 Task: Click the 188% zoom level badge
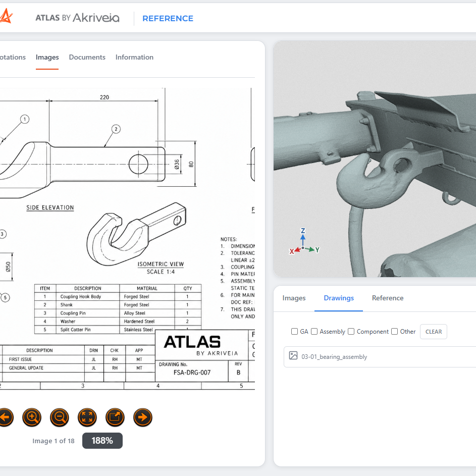[x=102, y=441]
